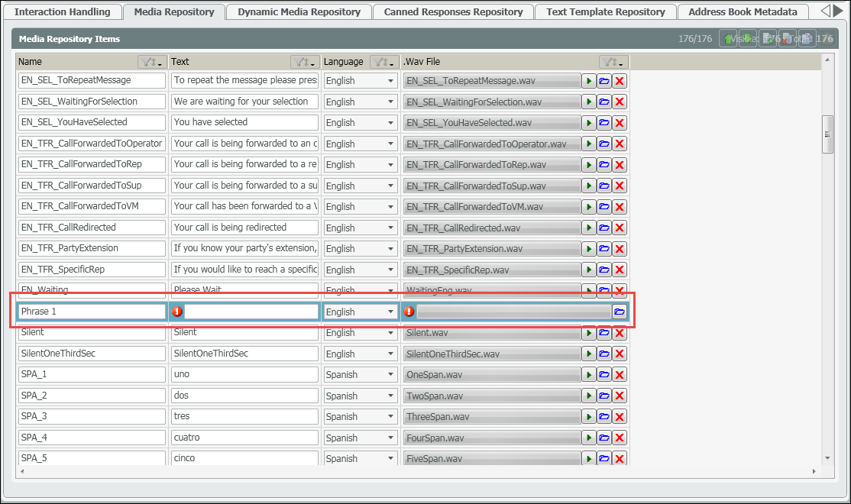
Task: Click the green move down arrow icon
Action: click(x=749, y=39)
